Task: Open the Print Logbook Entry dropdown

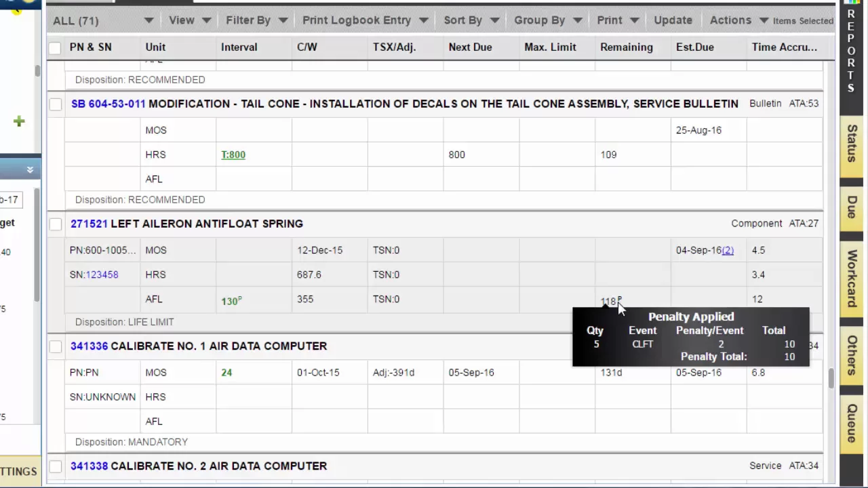Action: point(365,20)
